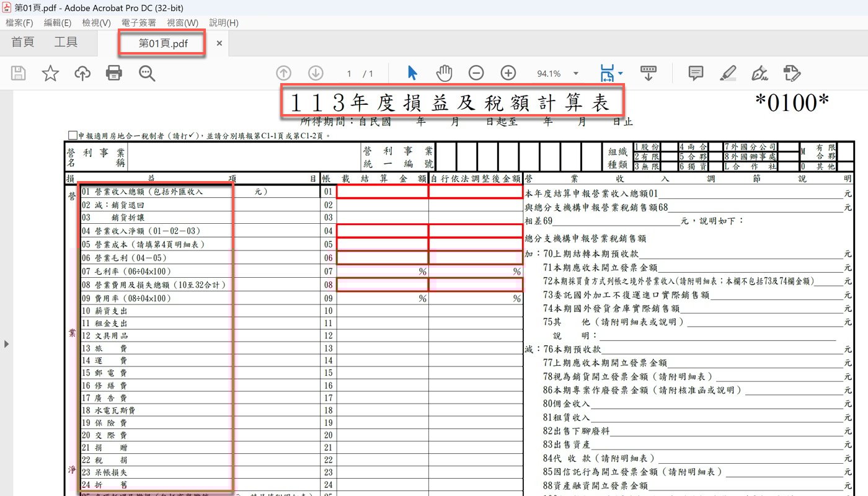Open the Find search tool
This screenshot has width=868, height=496.
(x=146, y=73)
